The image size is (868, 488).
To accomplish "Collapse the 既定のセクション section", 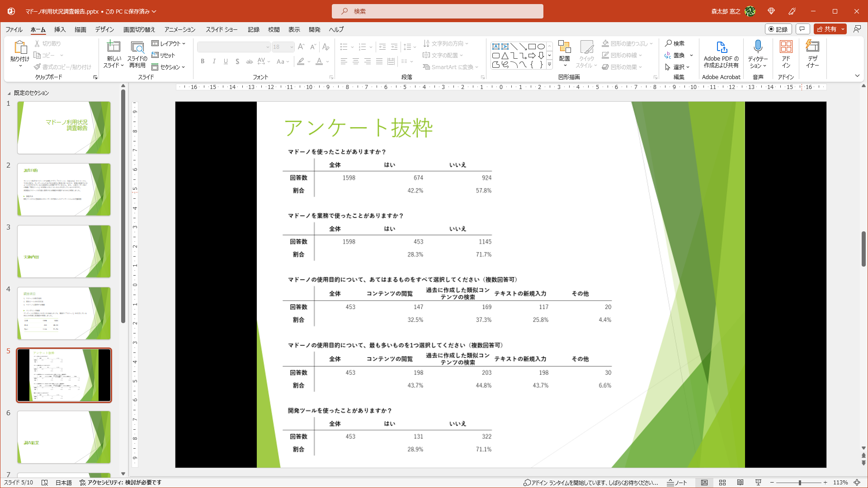I will point(9,93).
